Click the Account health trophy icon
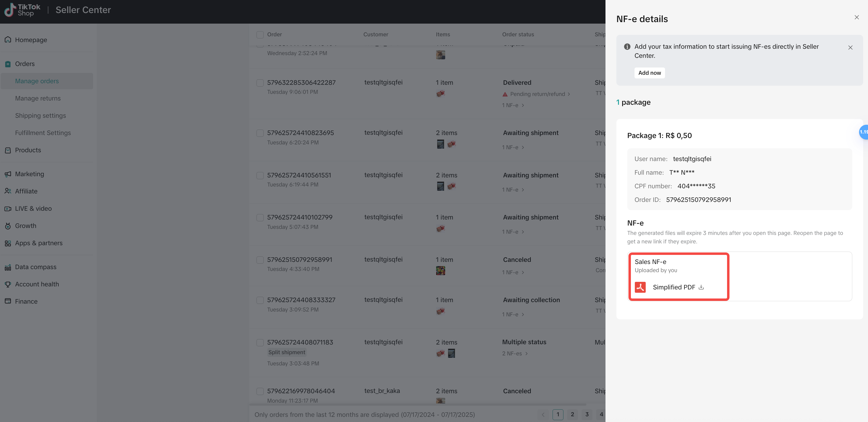 tap(8, 284)
